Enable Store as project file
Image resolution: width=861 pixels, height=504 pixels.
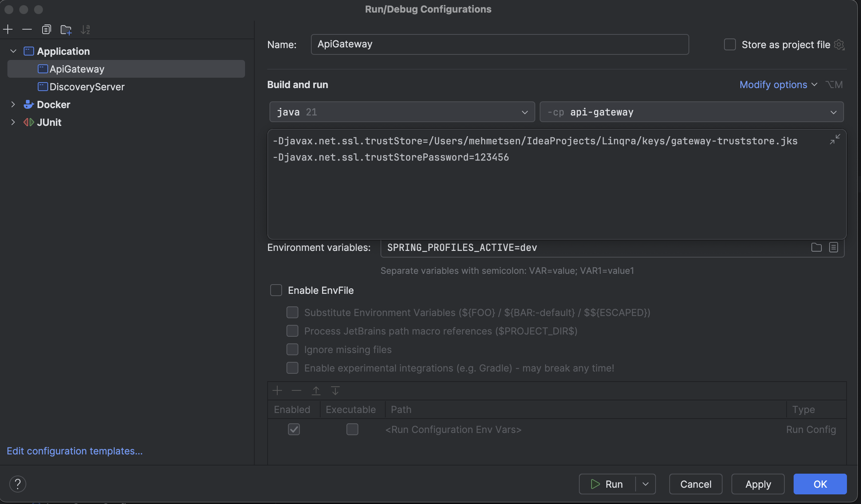[x=730, y=44]
